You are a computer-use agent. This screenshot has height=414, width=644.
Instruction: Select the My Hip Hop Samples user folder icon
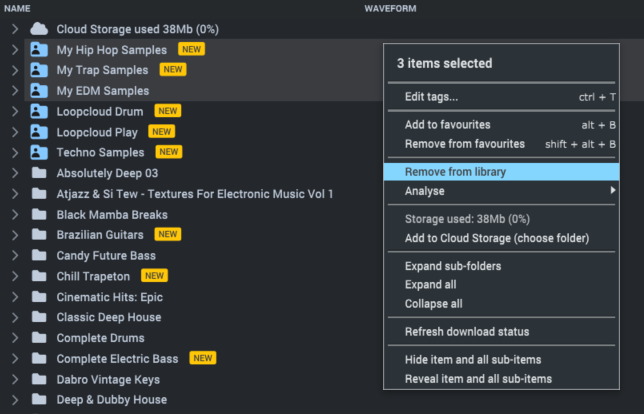click(x=39, y=50)
